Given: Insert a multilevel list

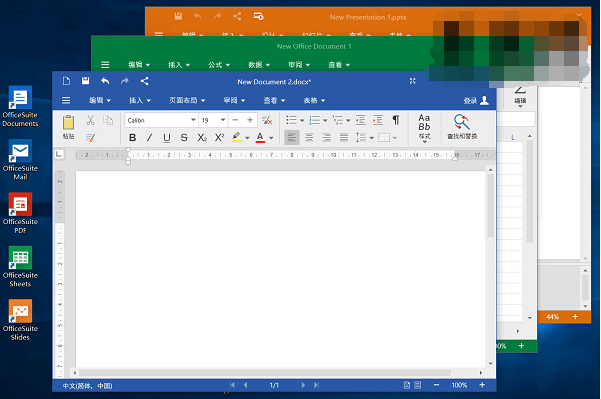Looking at the screenshot, I should click(338, 120).
